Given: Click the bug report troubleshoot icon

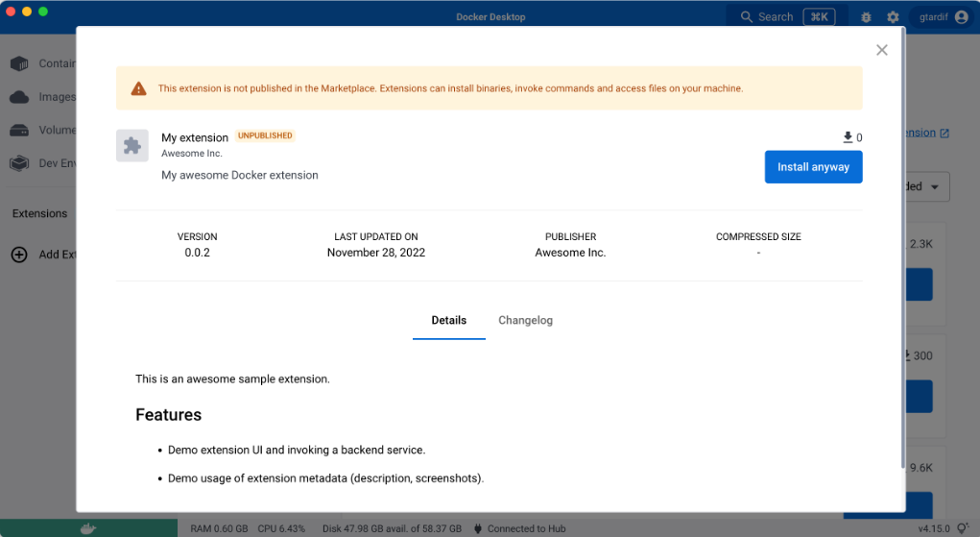Looking at the screenshot, I should tap(866, 17).
